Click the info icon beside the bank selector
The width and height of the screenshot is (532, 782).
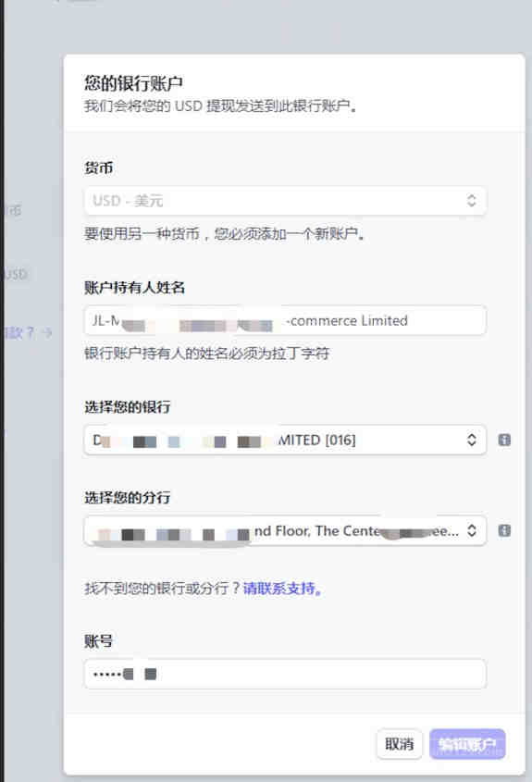(504, 440)
